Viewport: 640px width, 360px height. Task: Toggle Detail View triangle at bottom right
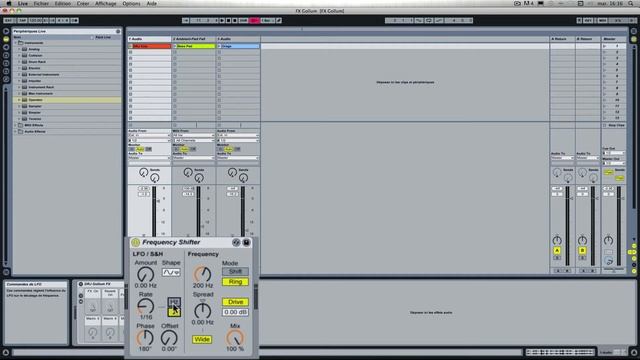tap(634, 352)
